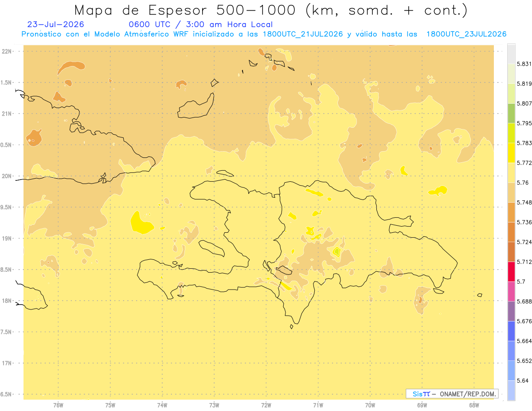Pick the green swatch in the color scale
This screenshot has height=411, width=532.
511,113
